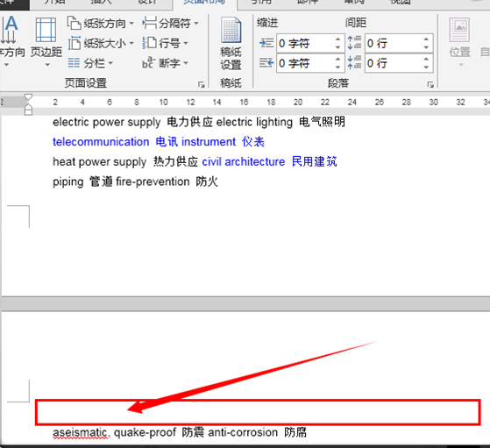Click the 行号 line numbers tool
This screenshot has width=490, height=448.
point(165,43)
